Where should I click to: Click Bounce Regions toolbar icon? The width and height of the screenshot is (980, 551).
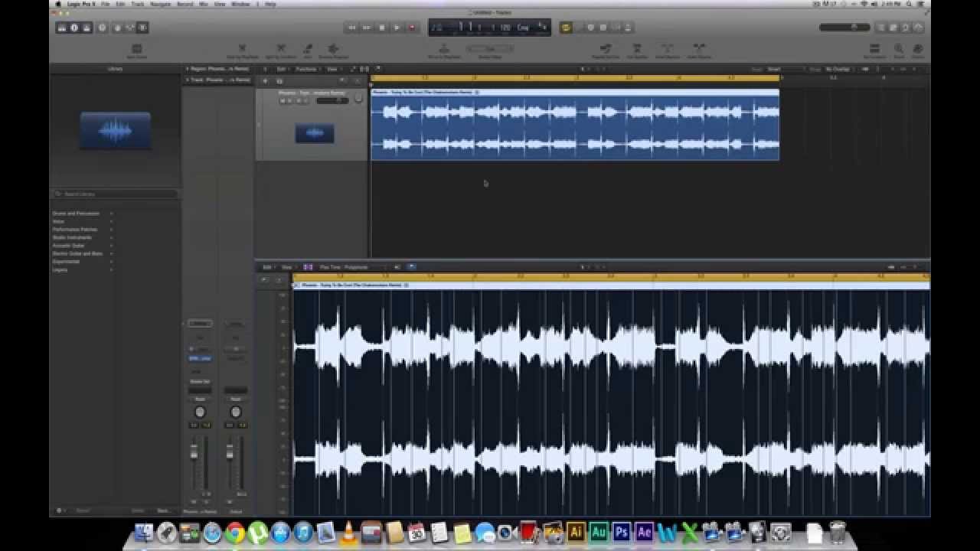tap(334, 51)
